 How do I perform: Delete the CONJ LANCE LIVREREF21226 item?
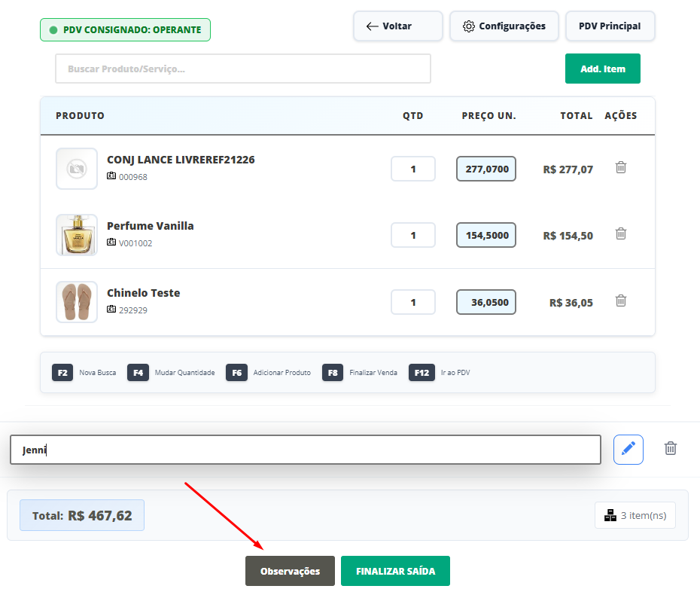(621, 167)
